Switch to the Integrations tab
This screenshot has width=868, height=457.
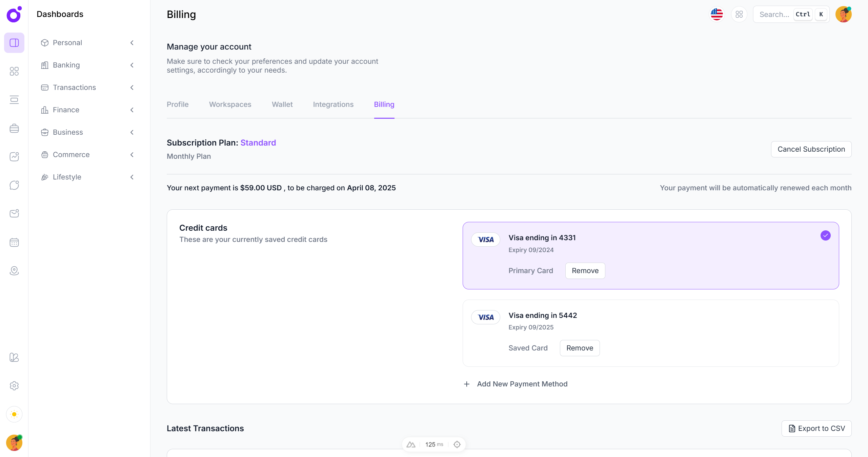333,104
